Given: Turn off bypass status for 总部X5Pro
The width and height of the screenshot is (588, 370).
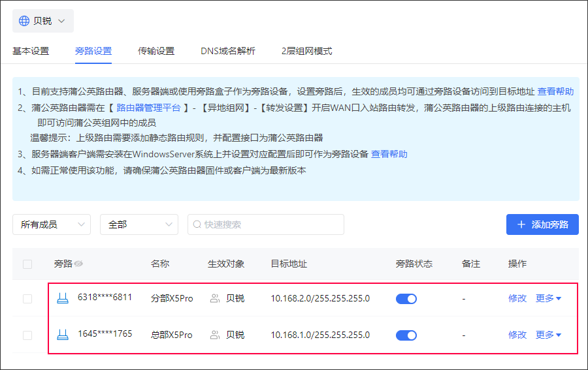Looking at the screenshot, I should tap(406, 335).
